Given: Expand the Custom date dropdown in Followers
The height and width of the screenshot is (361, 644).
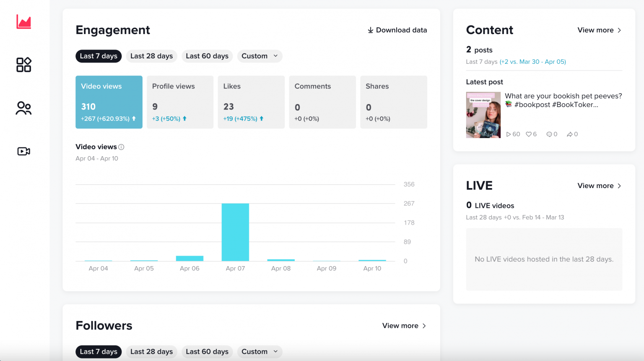Looking at the screenshot, I should pyautogui.click(x=260, y=352).
